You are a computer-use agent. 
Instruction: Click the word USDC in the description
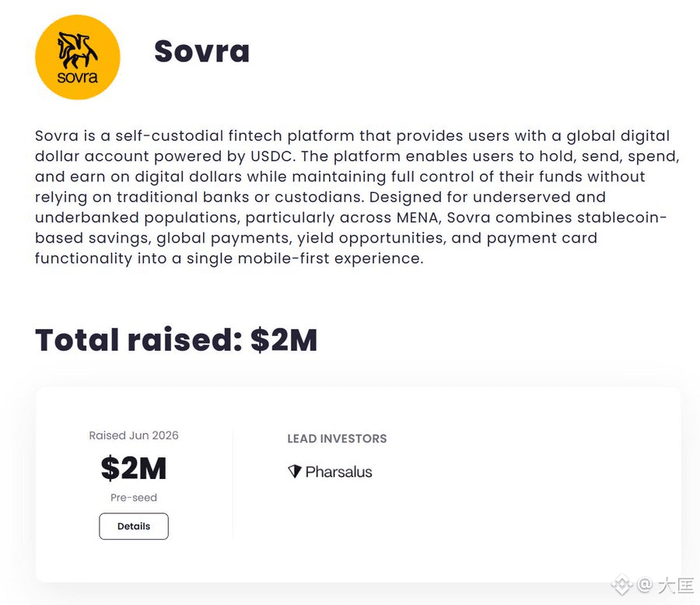tap(272, 156)
